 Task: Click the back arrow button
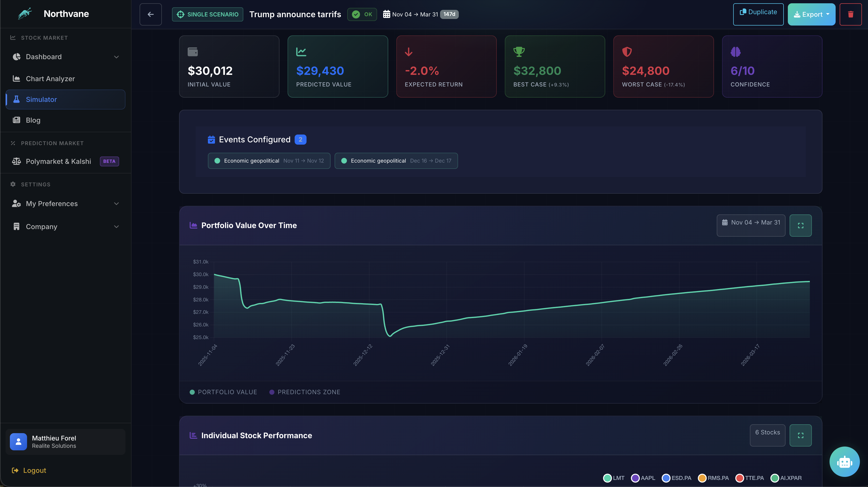[151, 14]
